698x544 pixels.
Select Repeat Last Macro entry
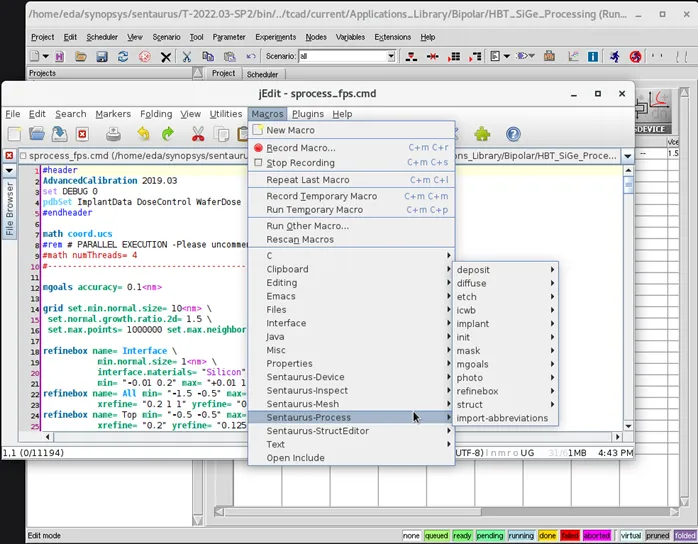351,180
